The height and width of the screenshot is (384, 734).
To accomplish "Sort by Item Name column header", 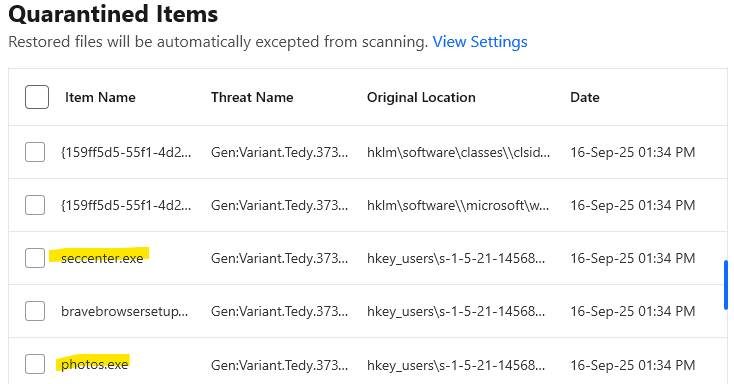I will pyautogui.click(x=100, y=97).
